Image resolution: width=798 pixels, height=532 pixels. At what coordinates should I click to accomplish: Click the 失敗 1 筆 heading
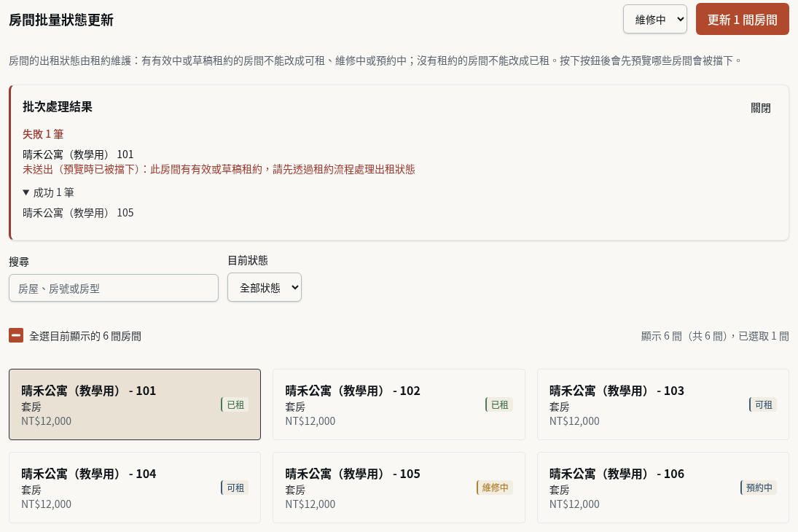[43, 134]
